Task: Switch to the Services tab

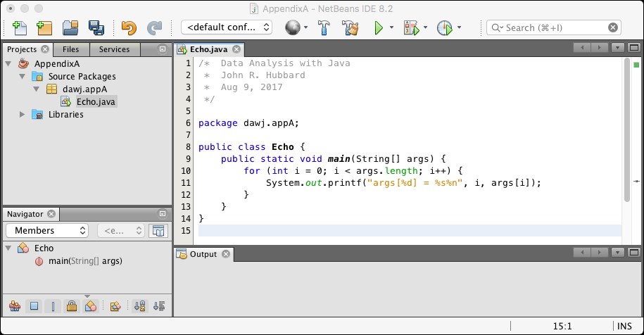Action: coord(114,49)
